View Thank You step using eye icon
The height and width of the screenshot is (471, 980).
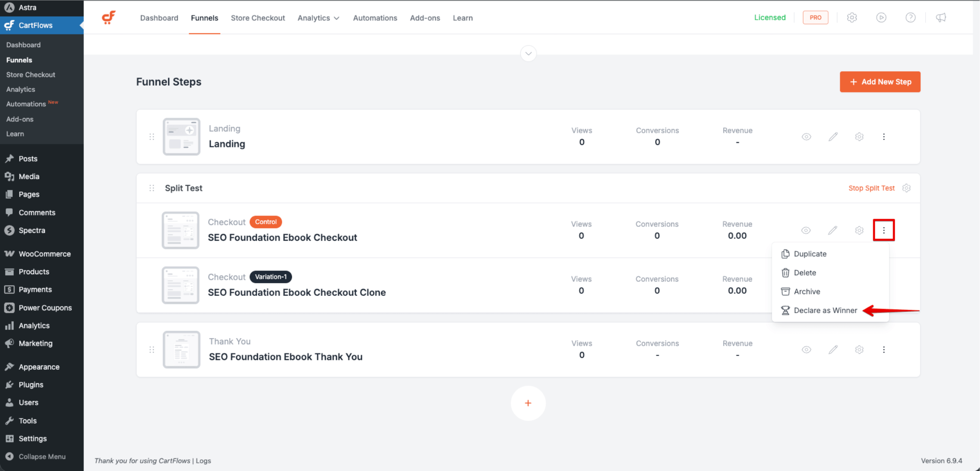point(806,350)
